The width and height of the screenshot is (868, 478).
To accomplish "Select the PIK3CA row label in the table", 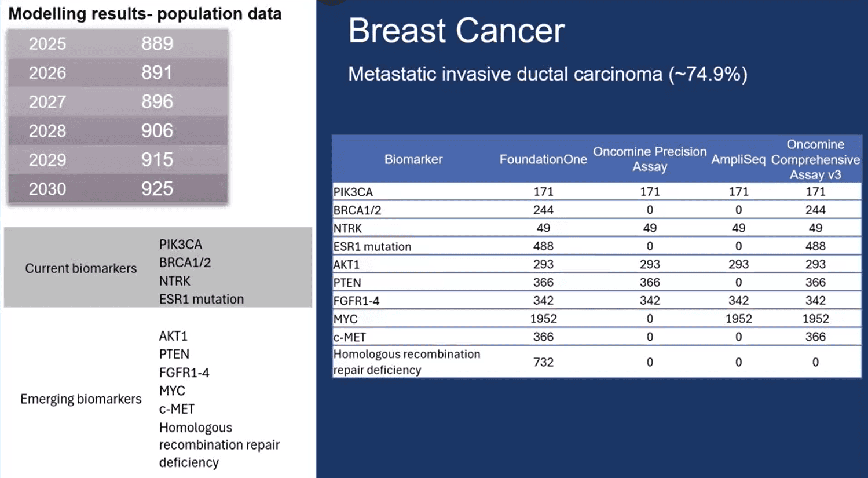I will pos(353,192).
